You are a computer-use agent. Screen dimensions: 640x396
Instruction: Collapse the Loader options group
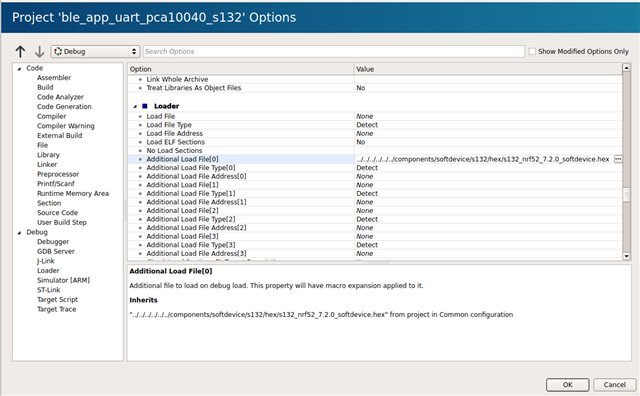coord(135,107)
